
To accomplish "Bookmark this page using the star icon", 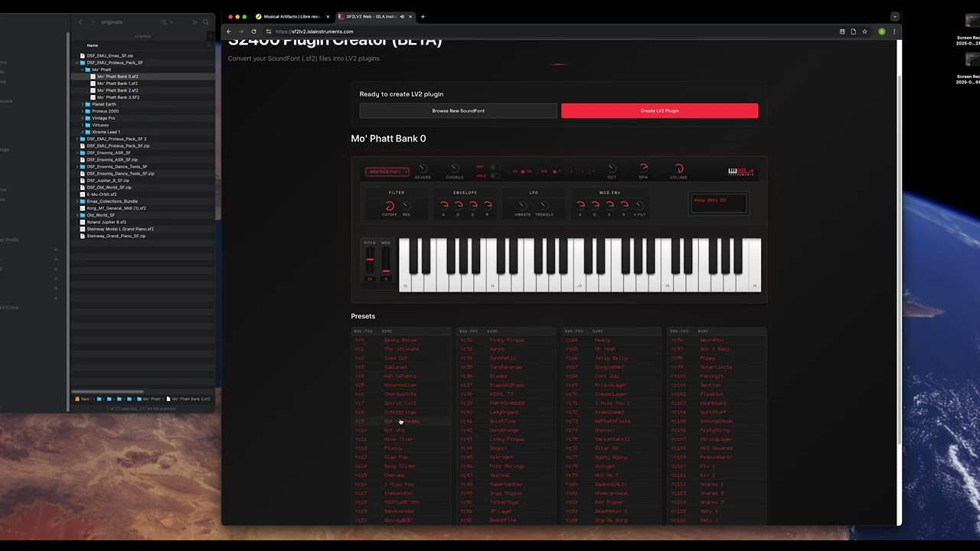I will [864, 31].
